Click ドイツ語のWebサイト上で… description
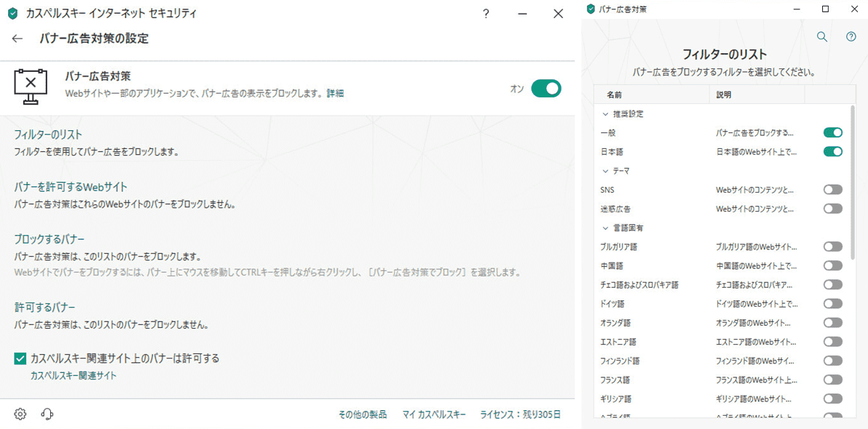Viewport: 868px width, 429px height. click(x=756, y=304)
